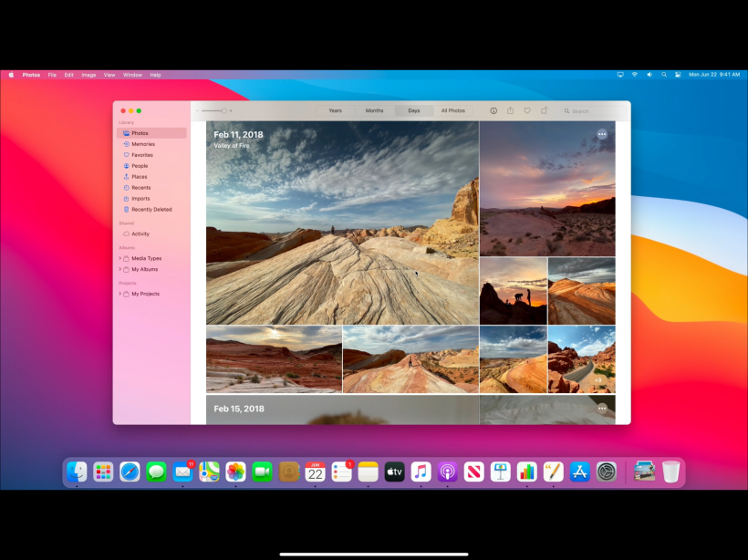This screenshot has width=748, height=560.
Task: Click the Info icon in the Photos toolbar
Action: point(493,110)
